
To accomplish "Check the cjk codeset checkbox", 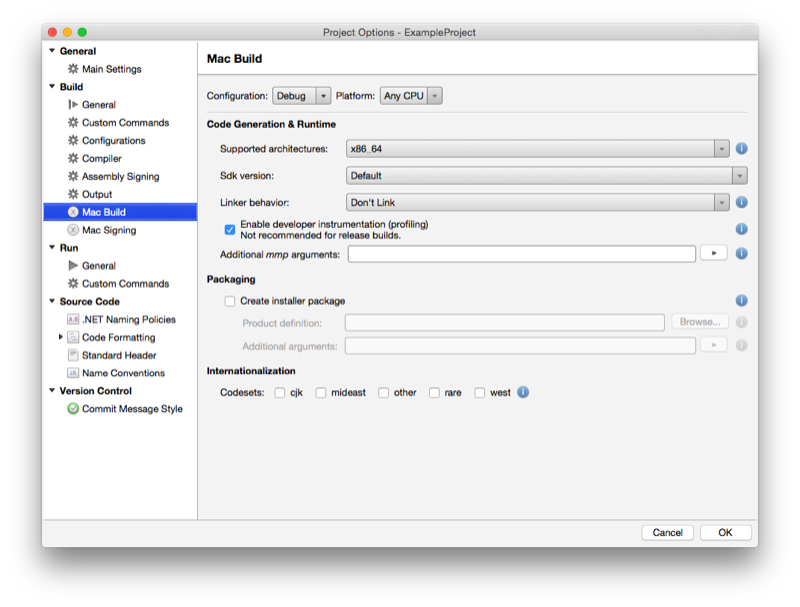I will coord(280,392).
